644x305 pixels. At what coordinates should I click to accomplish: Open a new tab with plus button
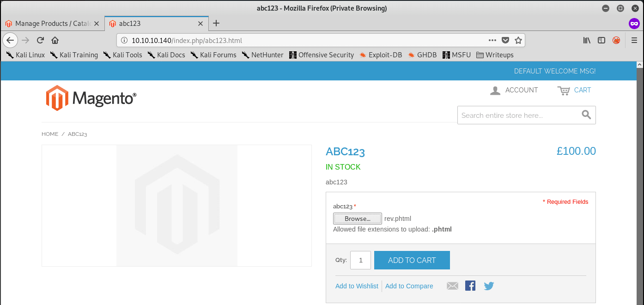pos(216,23)
